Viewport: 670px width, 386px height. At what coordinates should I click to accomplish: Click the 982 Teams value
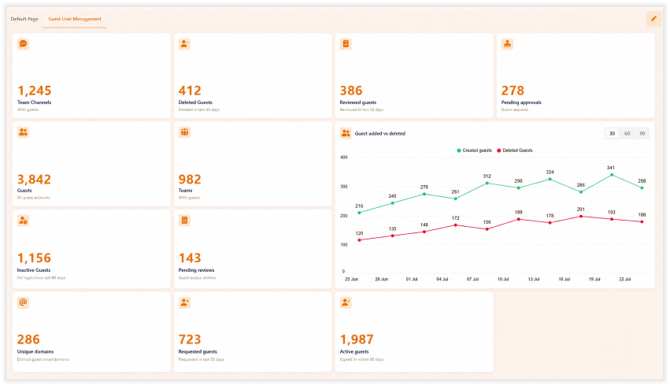pyautogui.click(x=190, y=179)
